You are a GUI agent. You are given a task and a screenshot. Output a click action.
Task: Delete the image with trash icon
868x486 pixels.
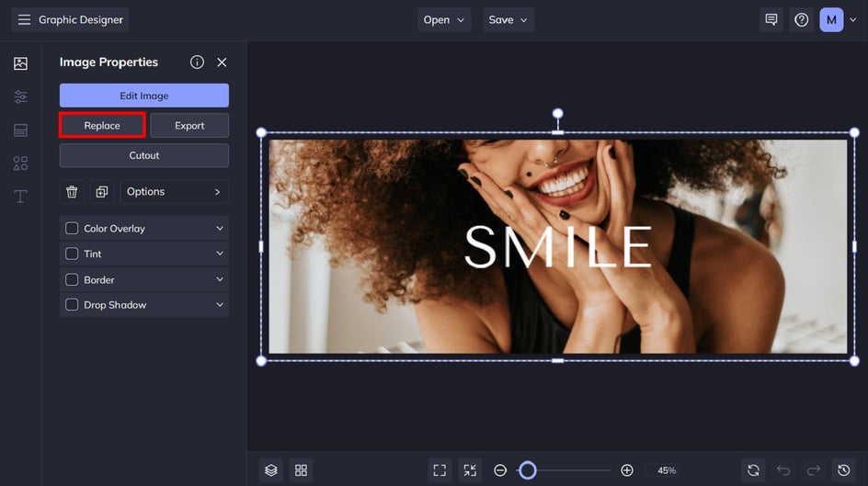coord(72,192)
